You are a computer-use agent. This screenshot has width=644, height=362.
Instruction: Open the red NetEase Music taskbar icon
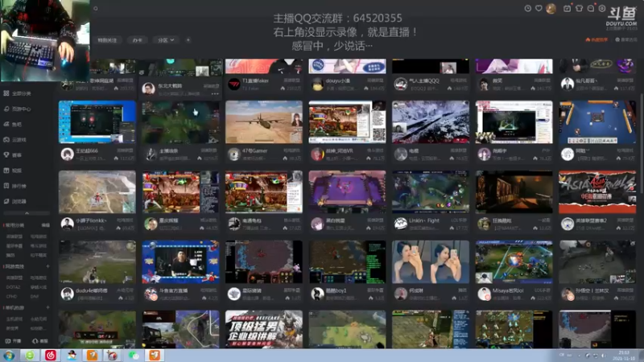point(51,356)
